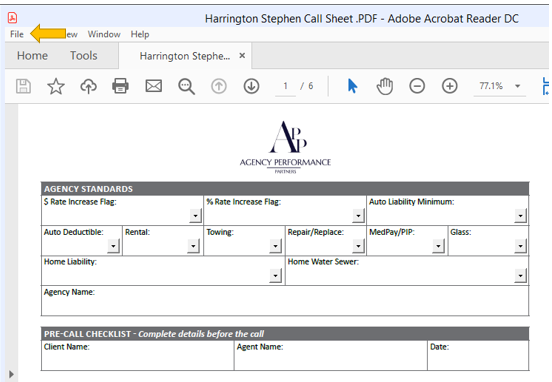
Task: Click the fit page icon at toolbar edge
Action: pos(545,86)
